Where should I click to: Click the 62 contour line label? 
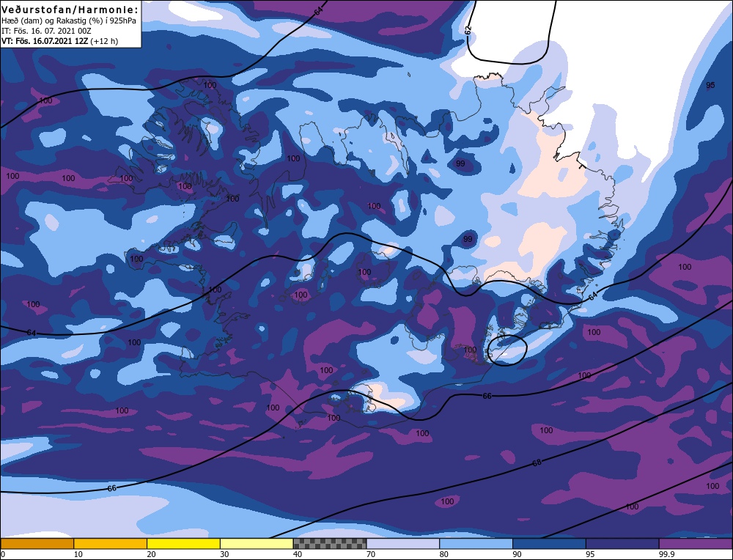click(468, 30)
